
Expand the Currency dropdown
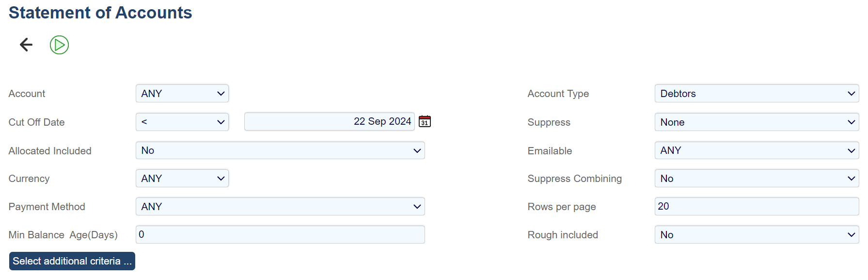coord(182,179)
